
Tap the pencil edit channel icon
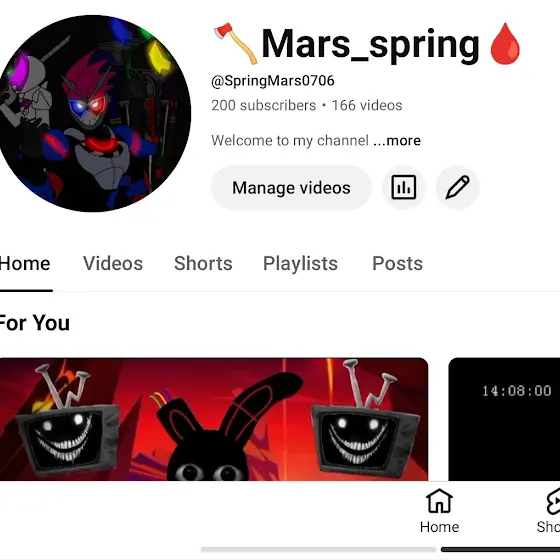(x=457, y=187)
